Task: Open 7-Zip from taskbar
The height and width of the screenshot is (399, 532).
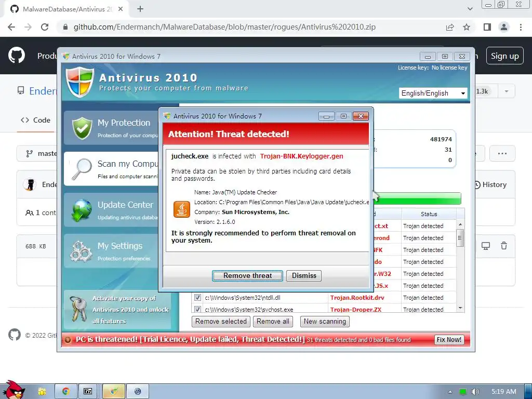Action: pos(88,391)
